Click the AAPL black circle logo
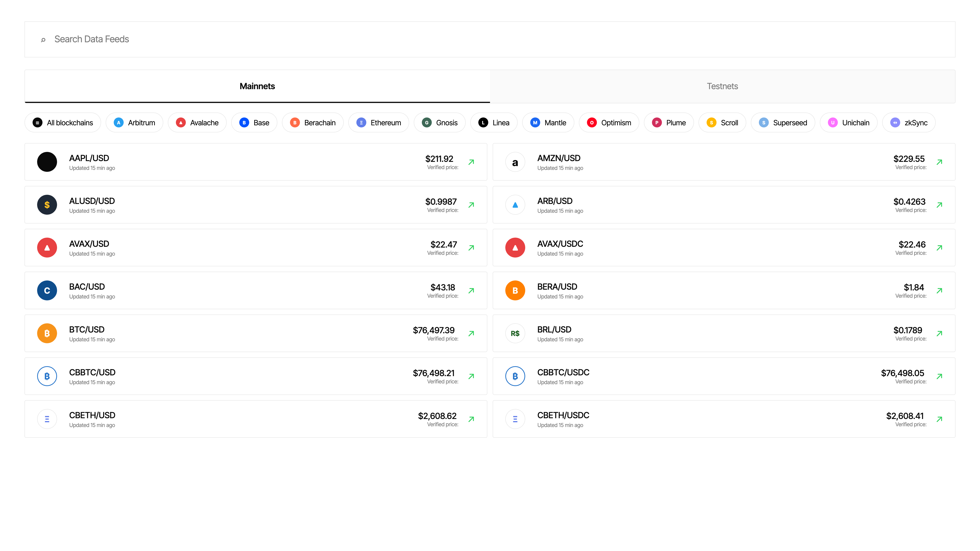 47,162
